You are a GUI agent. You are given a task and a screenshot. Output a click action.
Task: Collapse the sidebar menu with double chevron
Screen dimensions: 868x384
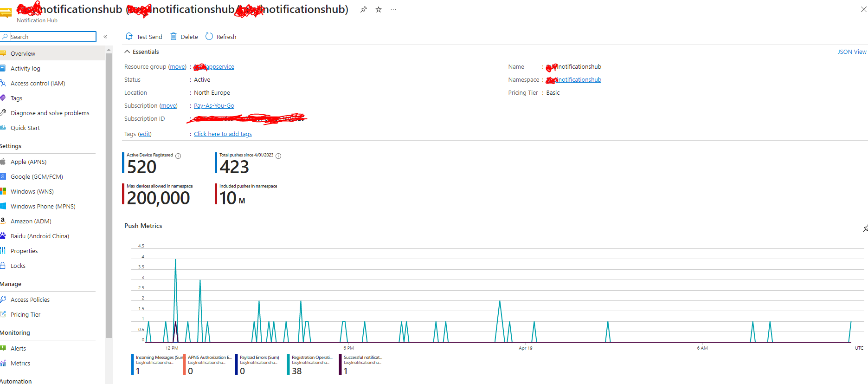tap(105, 37)
